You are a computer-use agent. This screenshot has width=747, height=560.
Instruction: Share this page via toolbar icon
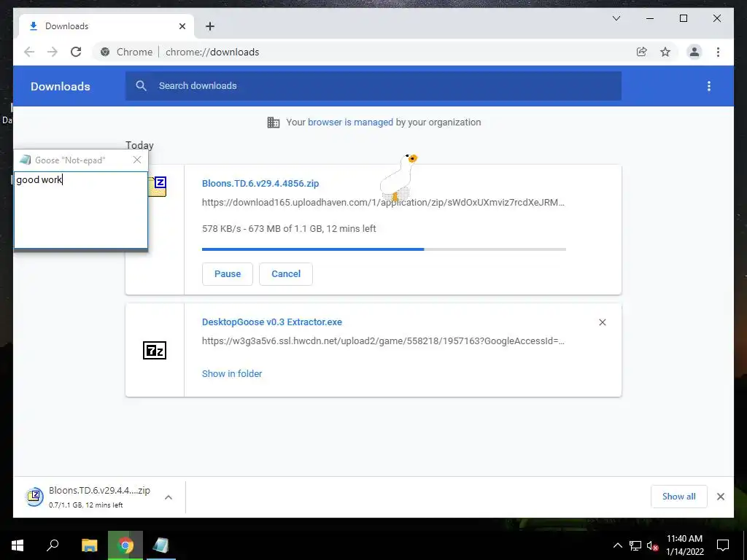[x=642, y=52]
